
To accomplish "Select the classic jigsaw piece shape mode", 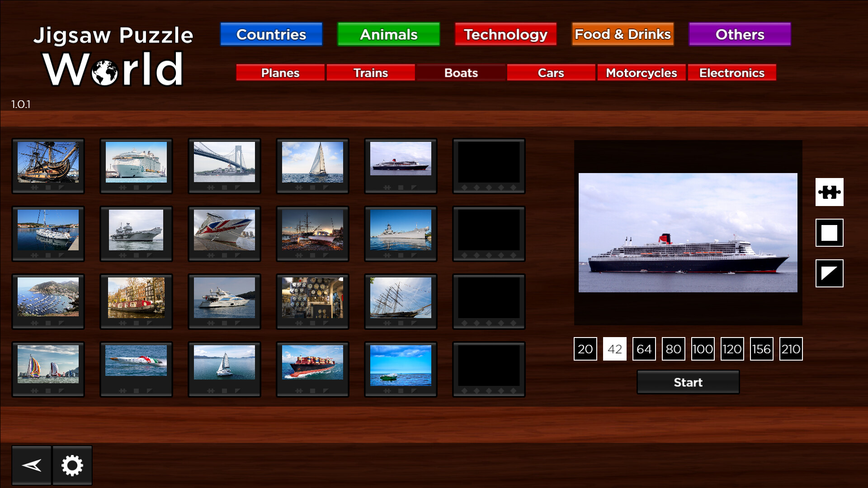I will tap(829, 192).
